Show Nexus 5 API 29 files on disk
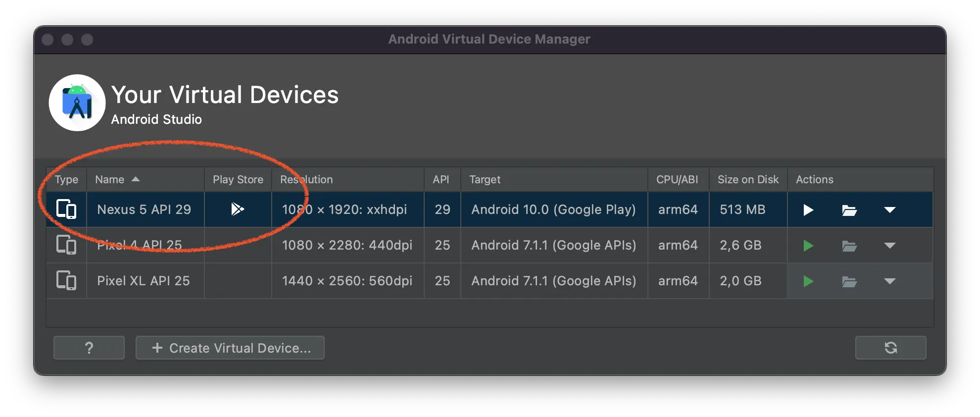980x417 pixels. pos(849,210)
